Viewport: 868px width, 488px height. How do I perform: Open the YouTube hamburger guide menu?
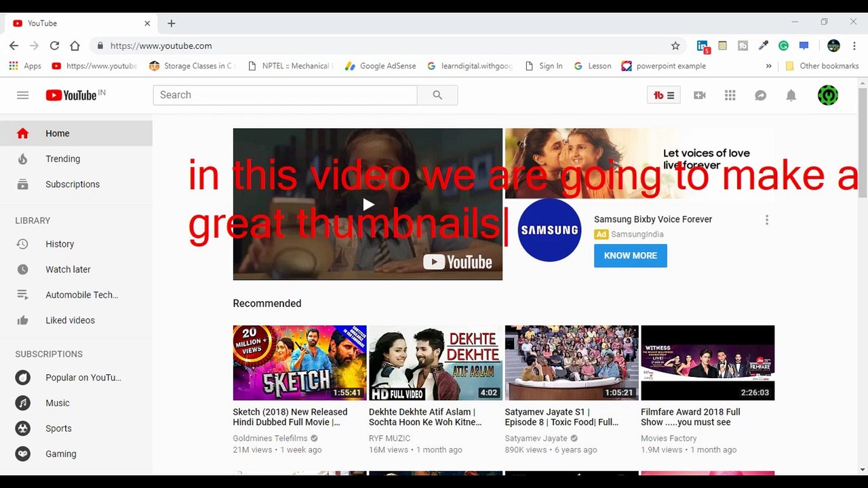(x=23, y=96)
